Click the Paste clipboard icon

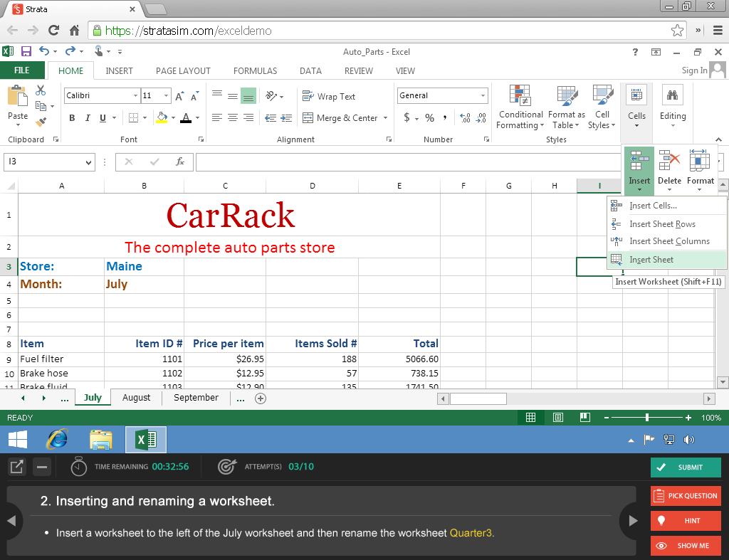point(18,96)
